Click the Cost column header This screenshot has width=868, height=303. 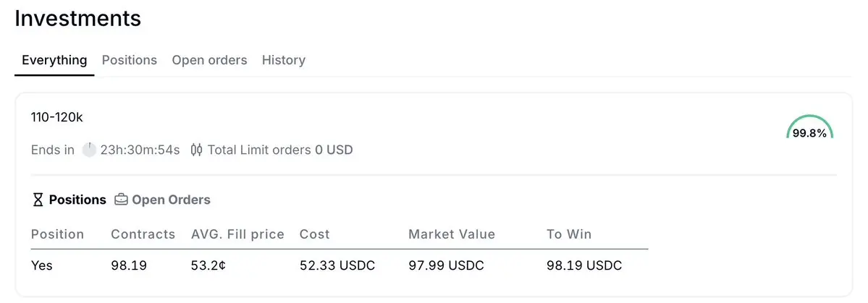(314, 234)
